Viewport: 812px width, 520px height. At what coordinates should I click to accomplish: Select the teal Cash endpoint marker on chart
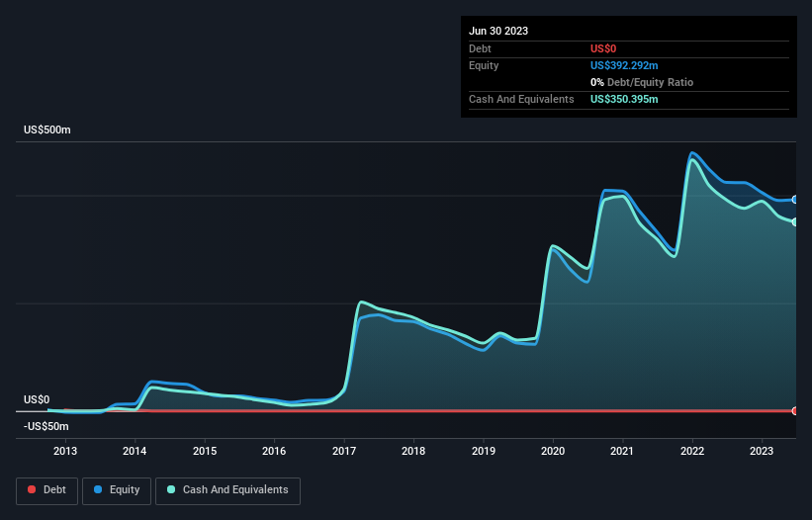(795, 222)
